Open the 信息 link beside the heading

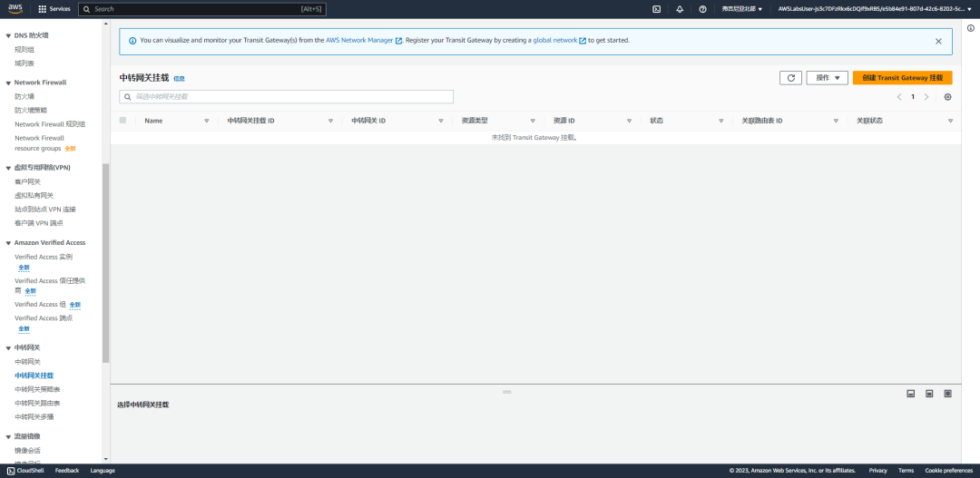(x=180, y=79)
